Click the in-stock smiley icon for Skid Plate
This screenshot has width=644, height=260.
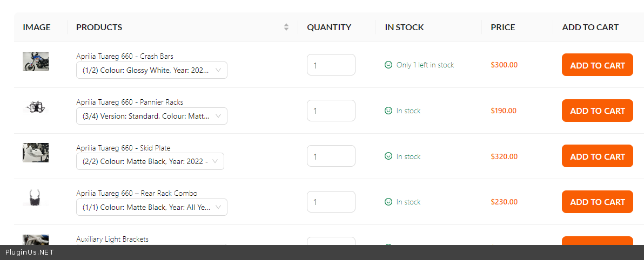(388, 156)
